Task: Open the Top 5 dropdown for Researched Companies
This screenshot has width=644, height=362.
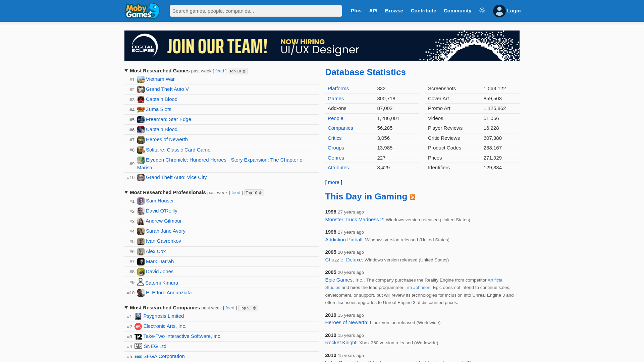Action: (x=248, y=308)
